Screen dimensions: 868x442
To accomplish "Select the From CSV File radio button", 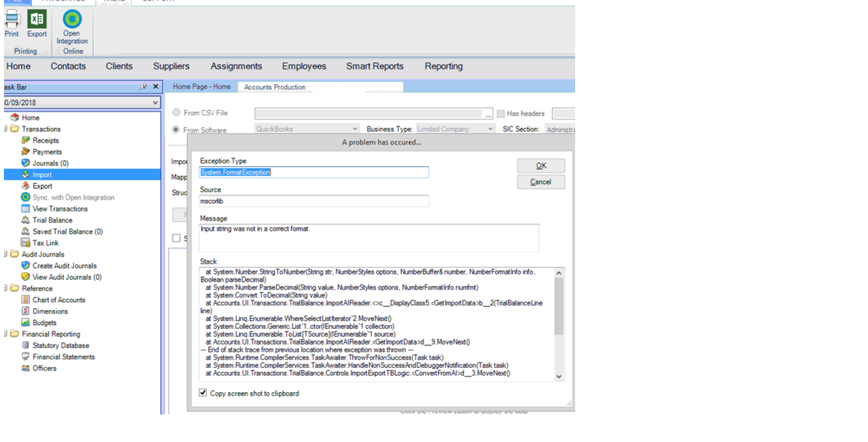I will [x=176, y=112].
